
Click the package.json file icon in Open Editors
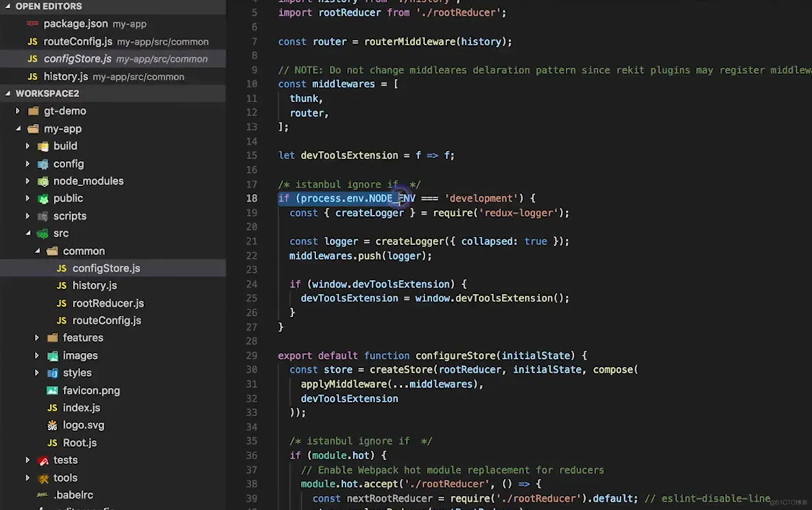[x=32, y=23]
